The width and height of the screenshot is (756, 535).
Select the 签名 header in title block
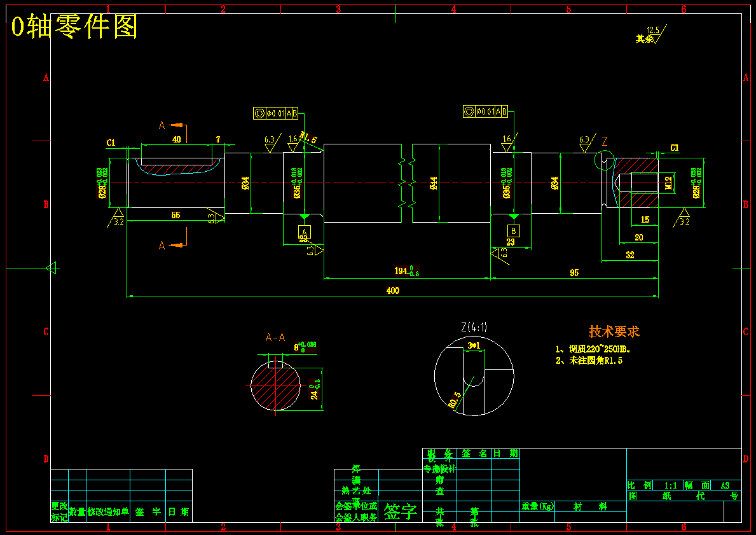coord(474,454)
